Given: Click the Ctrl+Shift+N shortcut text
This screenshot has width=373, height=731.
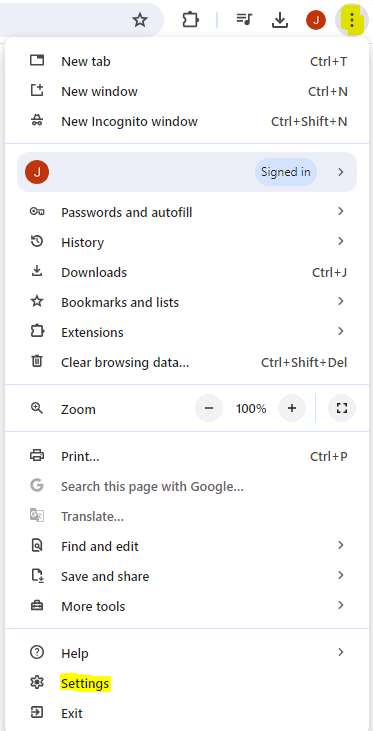Looking at the screenshot, I should point(309,121).
